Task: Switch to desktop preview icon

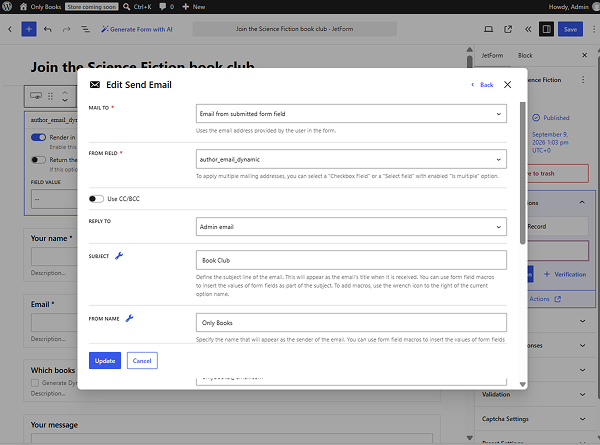Action: pyautogui.click(x=489, y=29)
